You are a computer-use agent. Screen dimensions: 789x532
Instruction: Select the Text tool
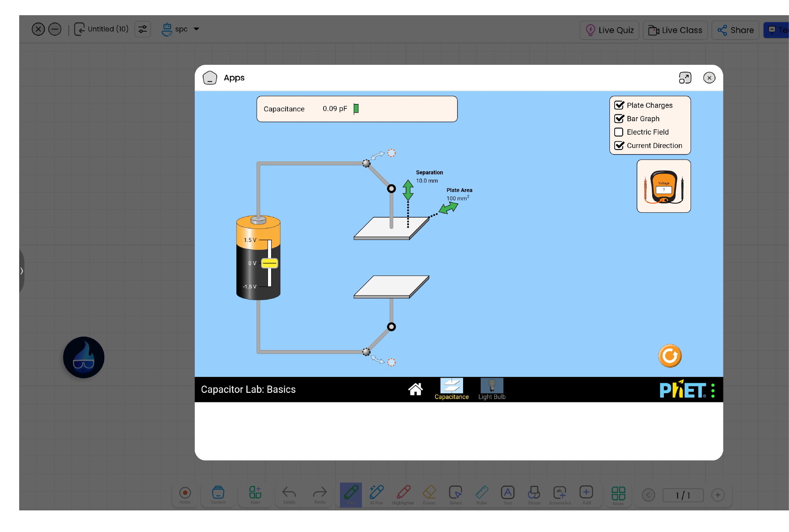click(508, 495)
